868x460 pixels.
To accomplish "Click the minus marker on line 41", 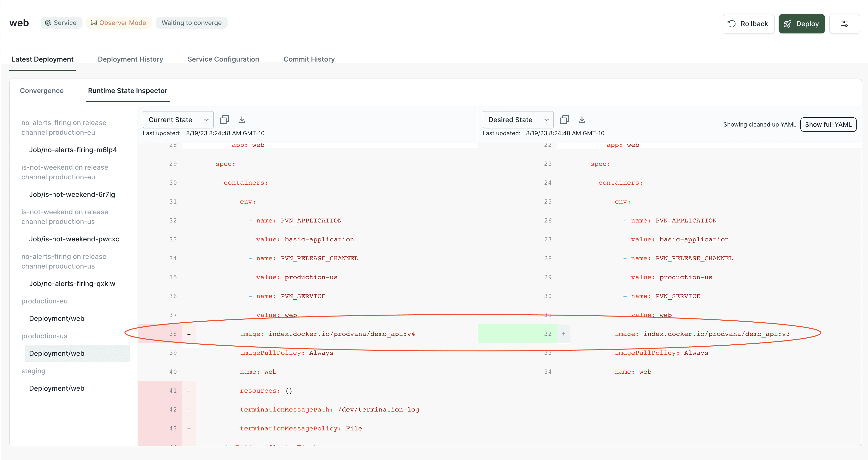I will [189, 391].
